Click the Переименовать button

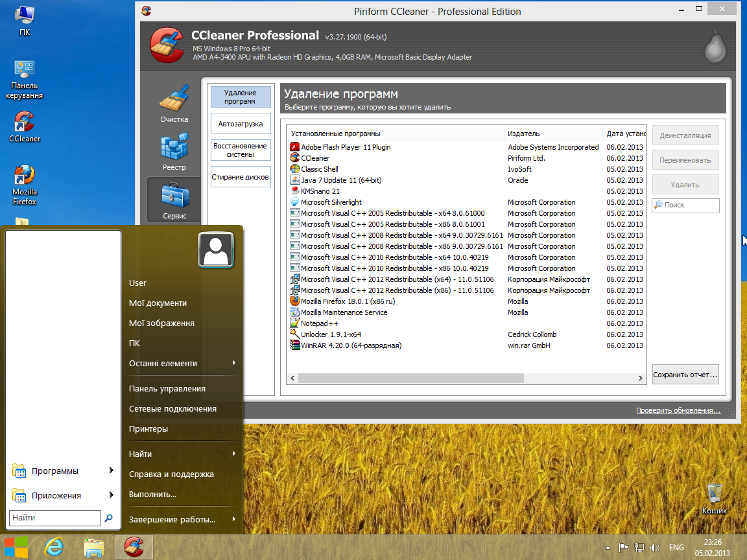pos(685,161)
